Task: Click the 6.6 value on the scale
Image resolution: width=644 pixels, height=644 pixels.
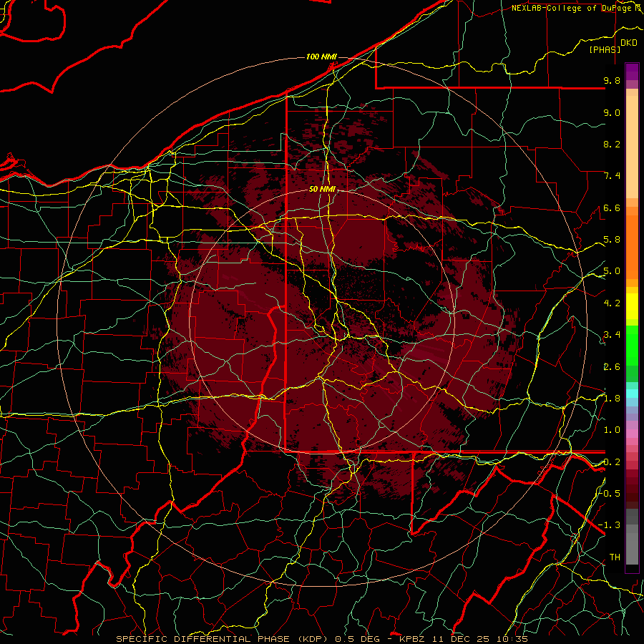Action: (x=612, y=208)
